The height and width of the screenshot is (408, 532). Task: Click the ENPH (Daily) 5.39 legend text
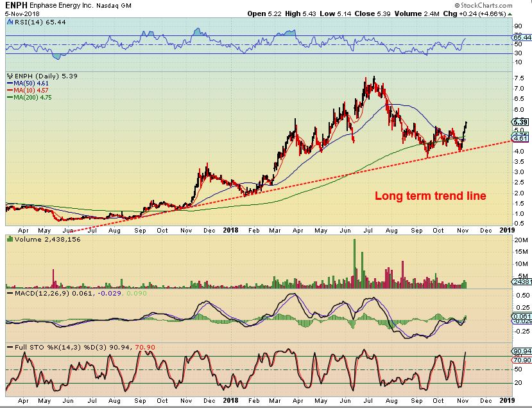46,76
